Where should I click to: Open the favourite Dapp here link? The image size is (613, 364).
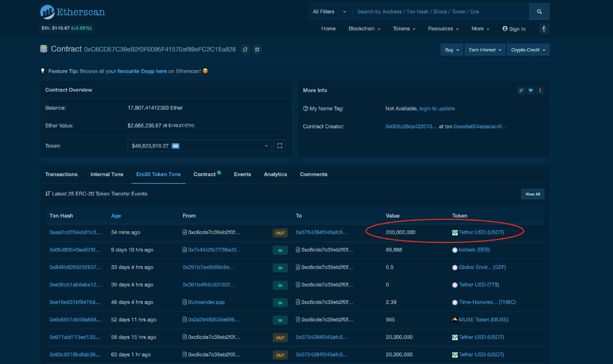(x=142, y=71)
